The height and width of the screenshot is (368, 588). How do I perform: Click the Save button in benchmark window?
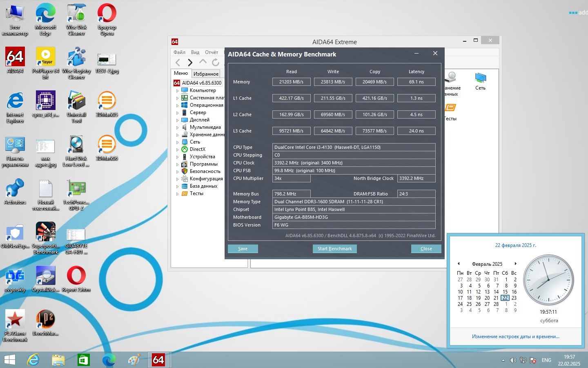pos(243,249)
